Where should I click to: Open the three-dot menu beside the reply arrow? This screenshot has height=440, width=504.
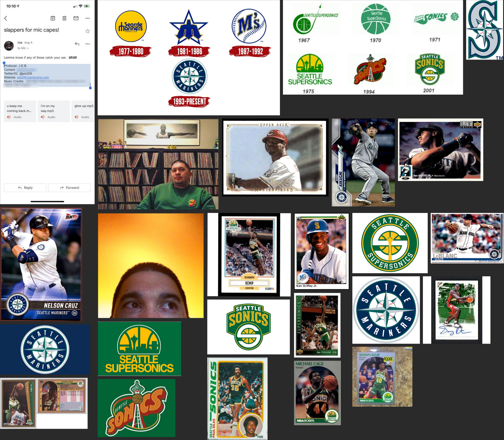(x=87, y=44)
